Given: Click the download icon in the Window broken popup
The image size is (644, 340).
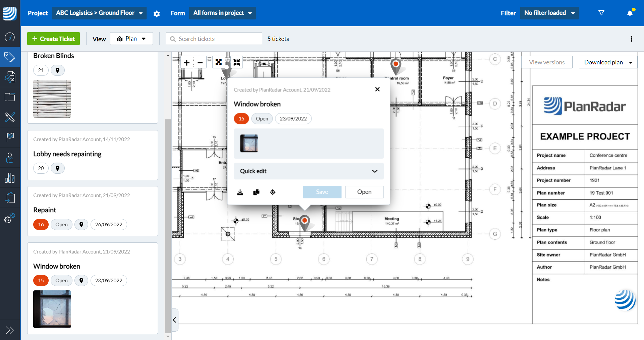Looking at the screenshot, I should 240,192.
